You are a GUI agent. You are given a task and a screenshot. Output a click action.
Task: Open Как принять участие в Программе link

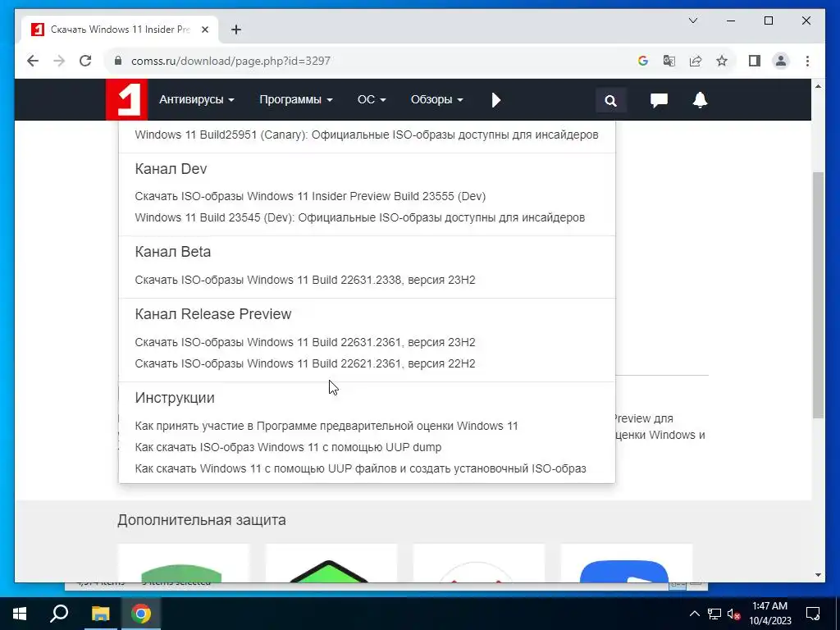(326, 426)
